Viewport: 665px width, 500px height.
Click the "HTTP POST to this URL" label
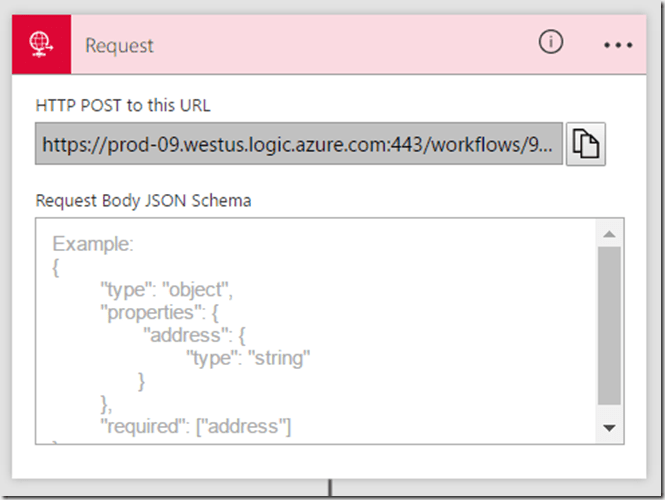123,105
